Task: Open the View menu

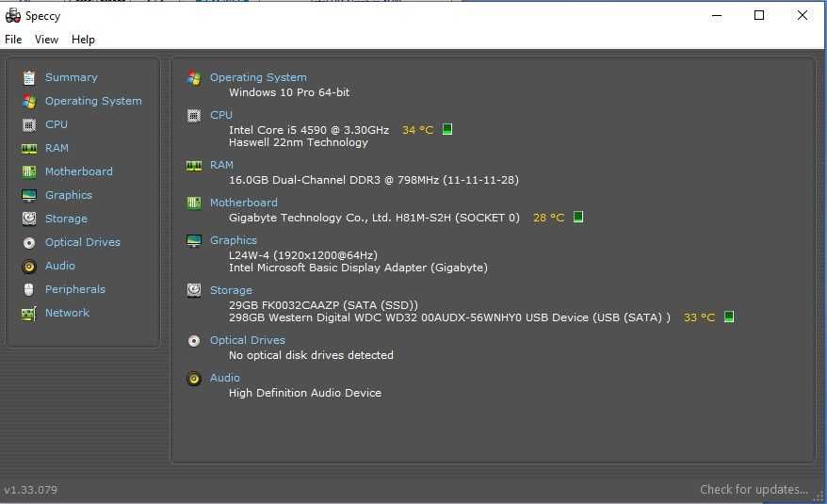Action: point(46,40)
